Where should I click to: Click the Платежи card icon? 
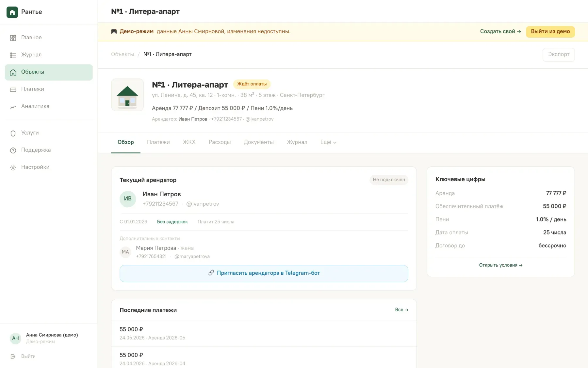tap(13, 89)
